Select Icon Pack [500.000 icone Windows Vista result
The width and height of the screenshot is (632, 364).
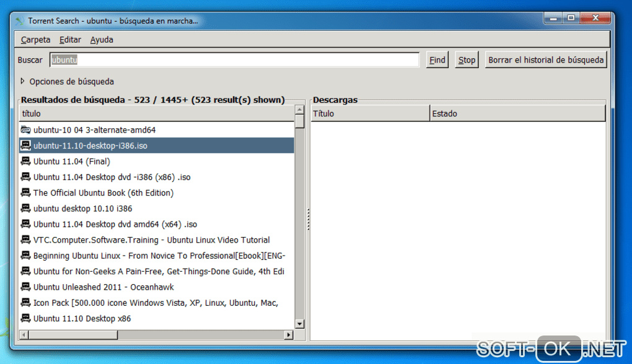tap(156, 302)
